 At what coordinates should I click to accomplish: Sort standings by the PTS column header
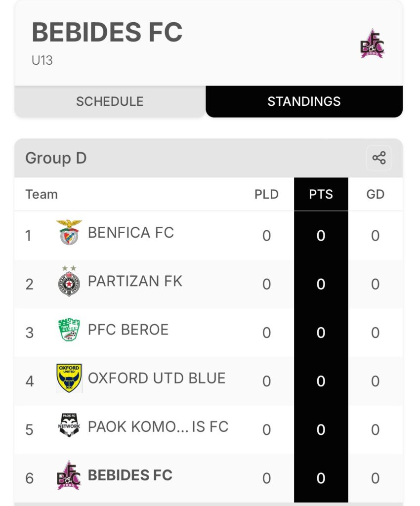click(321, 194)
